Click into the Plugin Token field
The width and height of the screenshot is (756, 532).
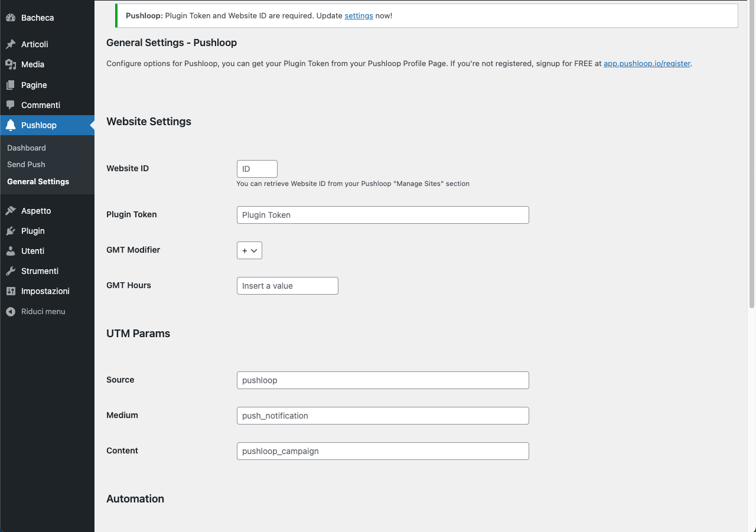(x=383, y=215)
